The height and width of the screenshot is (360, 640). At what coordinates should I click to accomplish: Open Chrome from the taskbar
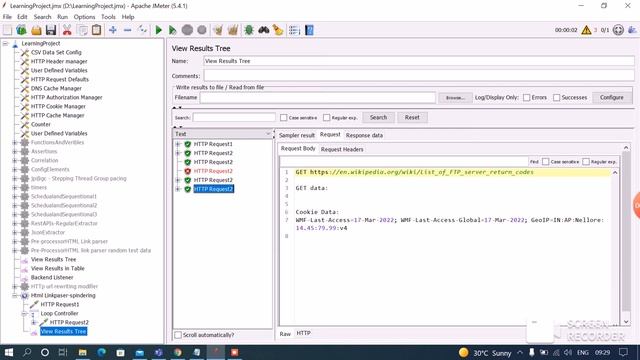coord(178,352)
